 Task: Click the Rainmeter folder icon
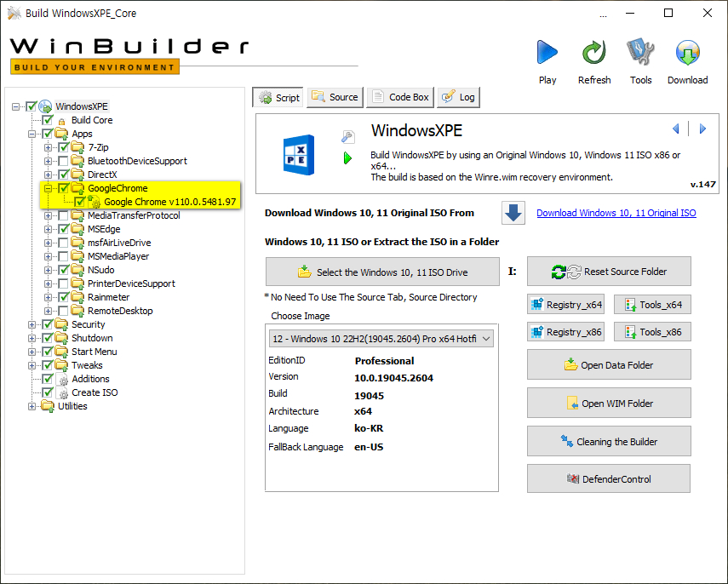(77, 297)
